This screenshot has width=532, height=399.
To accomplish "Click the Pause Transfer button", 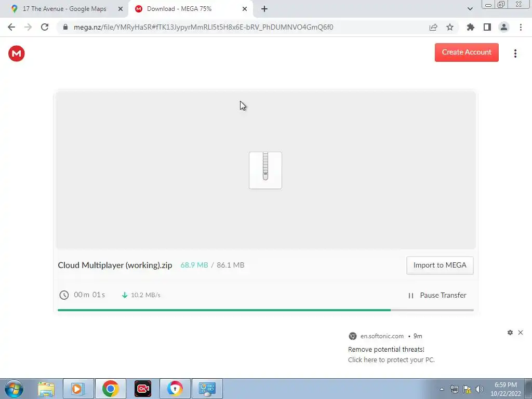I will pyautogui.click(x=437, y=295).
